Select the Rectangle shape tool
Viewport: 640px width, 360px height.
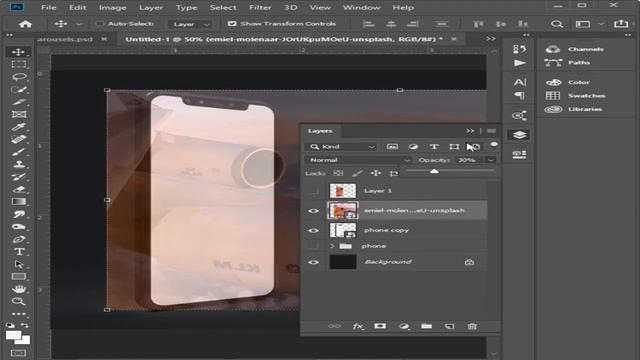tap(18, 277)
